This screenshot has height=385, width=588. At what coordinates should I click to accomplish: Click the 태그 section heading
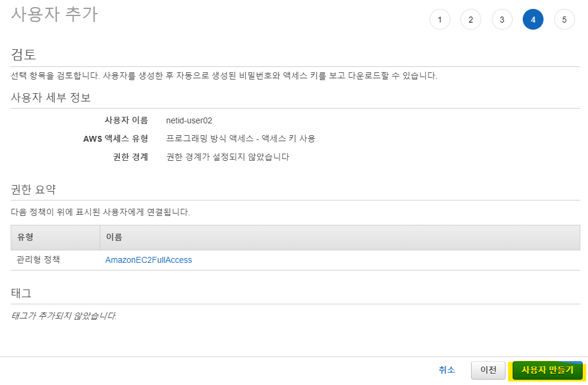point(21,293)
